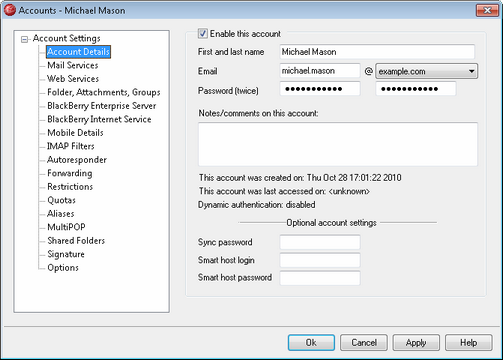Screen dimensions: 503x360
Task: Uncheck the Enable this account checkbox
Action: [x=202, y=33]
